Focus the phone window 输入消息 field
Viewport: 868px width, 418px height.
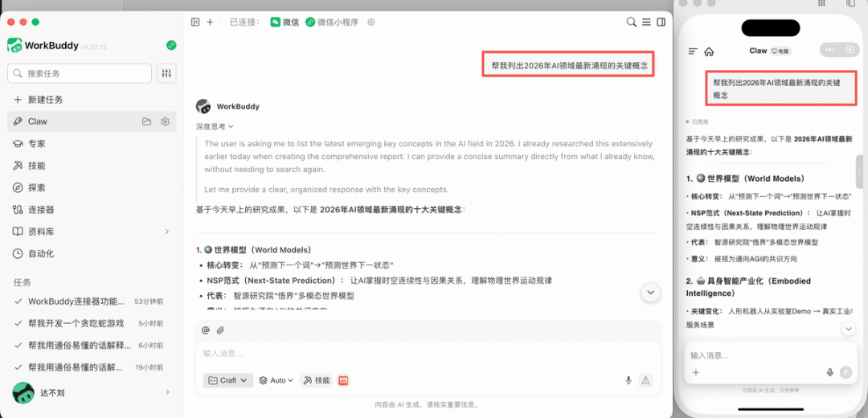tap(770, 355)
